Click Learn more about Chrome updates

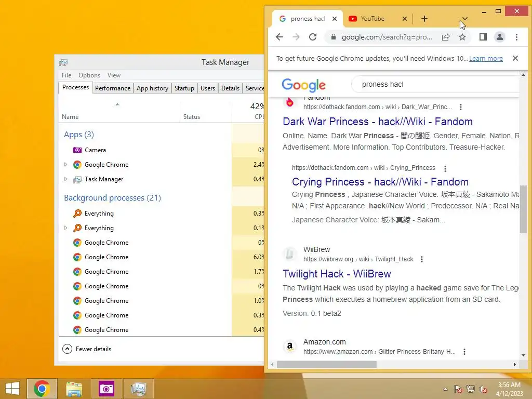486,58
